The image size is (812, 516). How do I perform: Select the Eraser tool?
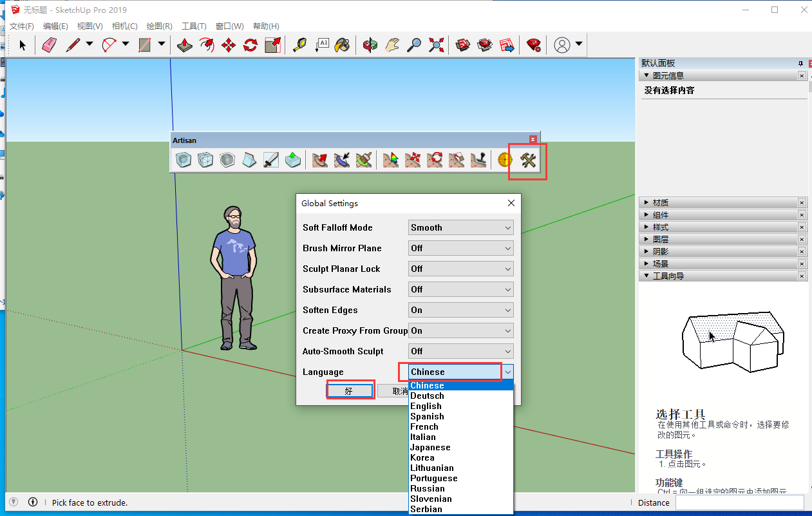[50, 44]
